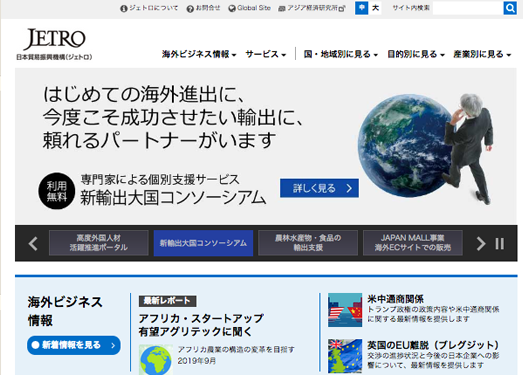This screenshot has height=375, width=523.
Task: Click the search magnifier button
Action: pyautogui.click(x=510, y=8)
